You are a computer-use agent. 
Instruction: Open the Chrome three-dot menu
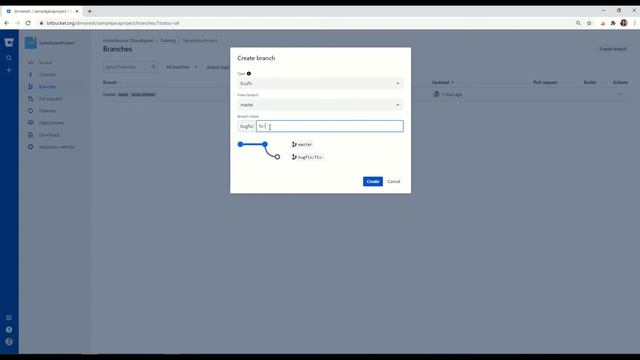click(x=635, y=23)
